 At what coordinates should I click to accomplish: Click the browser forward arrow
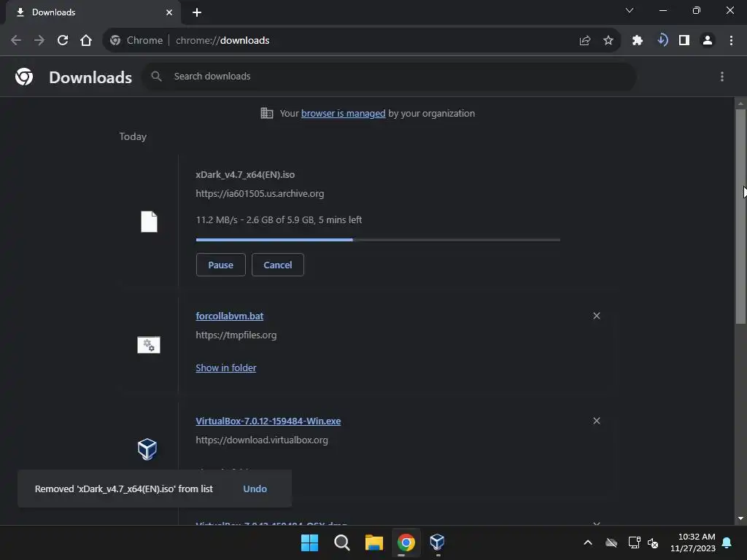coord(39,41)
